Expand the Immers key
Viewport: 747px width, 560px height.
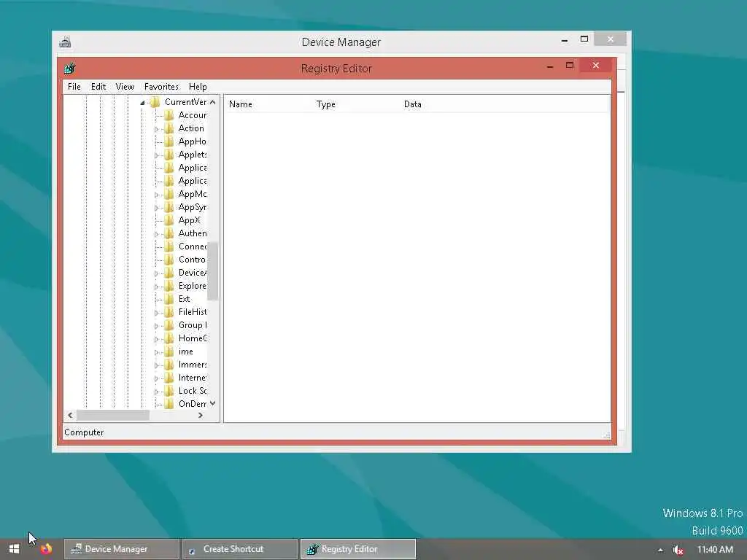coord(156,365)
